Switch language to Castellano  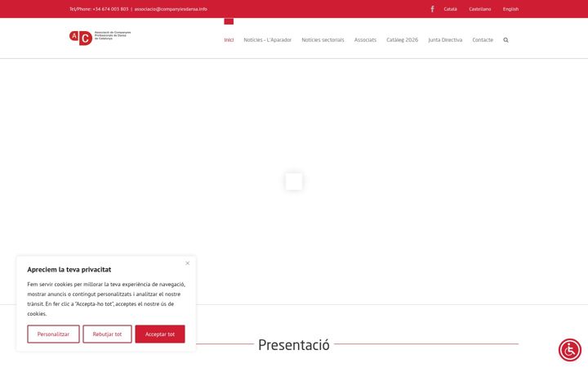coord(479,9)
